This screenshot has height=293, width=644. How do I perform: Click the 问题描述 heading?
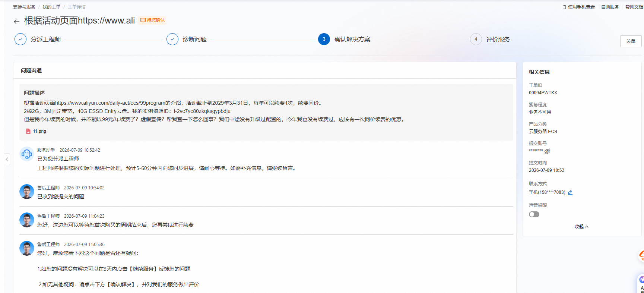click(34, 93)
